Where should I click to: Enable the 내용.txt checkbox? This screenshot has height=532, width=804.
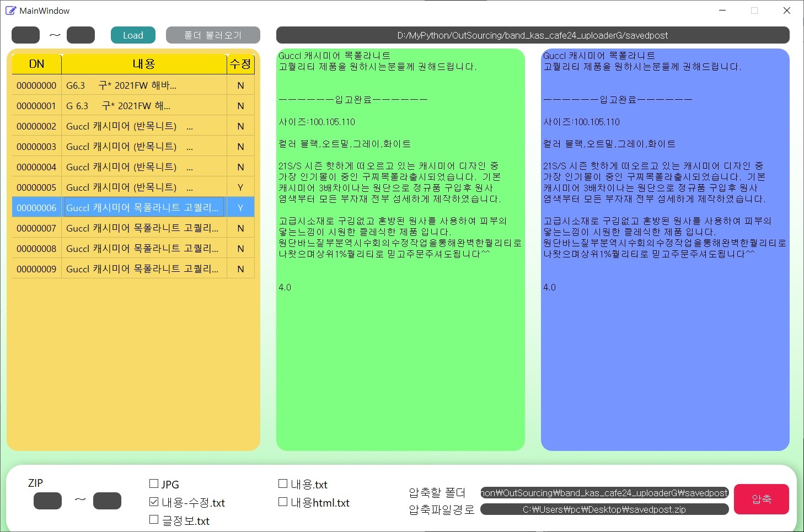pos(283,483)
